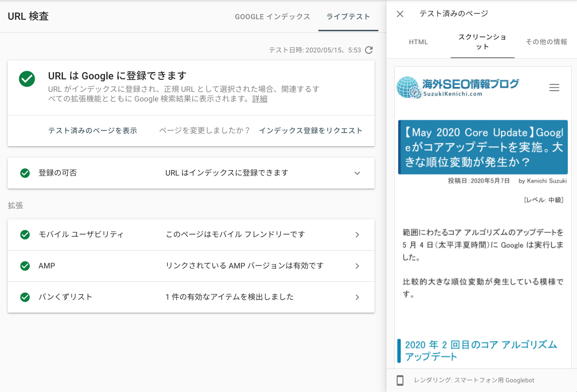This screenshot has height=392, width=577.
Task: Switch to the HTML tab
Action: click(x=418, y=42)
